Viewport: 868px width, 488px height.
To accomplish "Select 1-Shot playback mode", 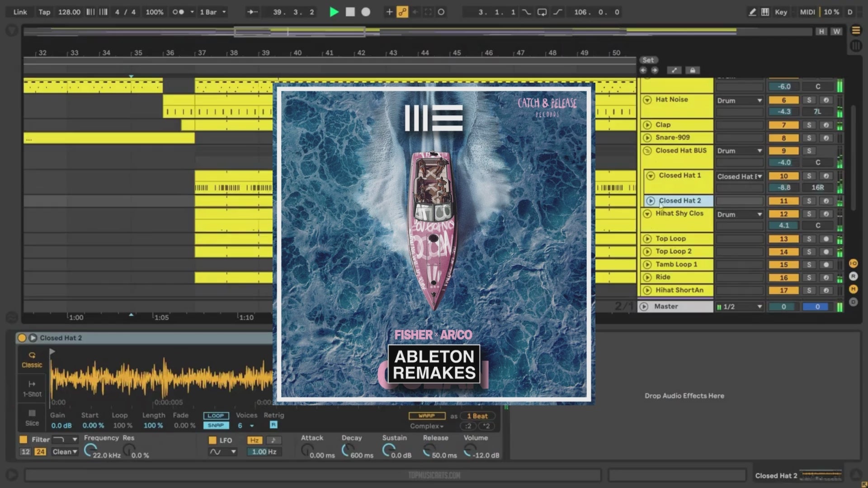I will (x=32, y=389).
